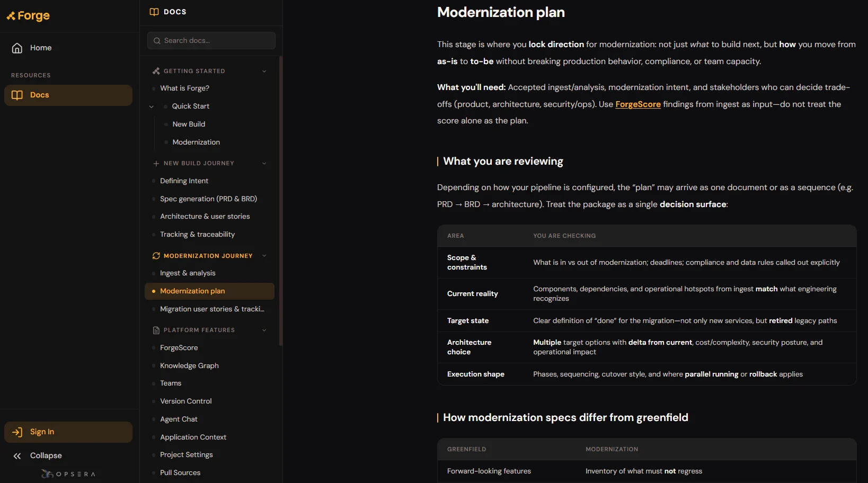Click the Opsera logo at bottom
868x483 pixels.
click(68, 474)
